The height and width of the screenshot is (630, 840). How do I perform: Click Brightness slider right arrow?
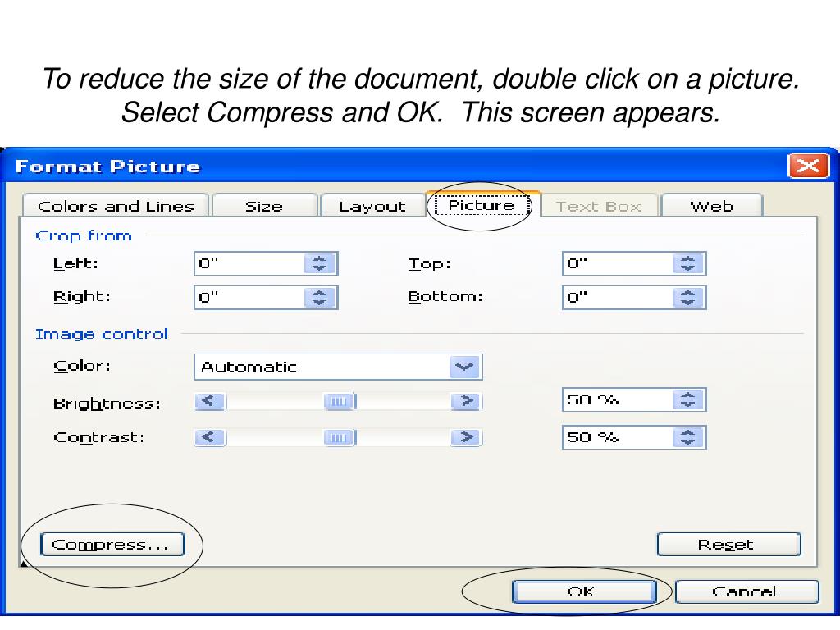466,400
